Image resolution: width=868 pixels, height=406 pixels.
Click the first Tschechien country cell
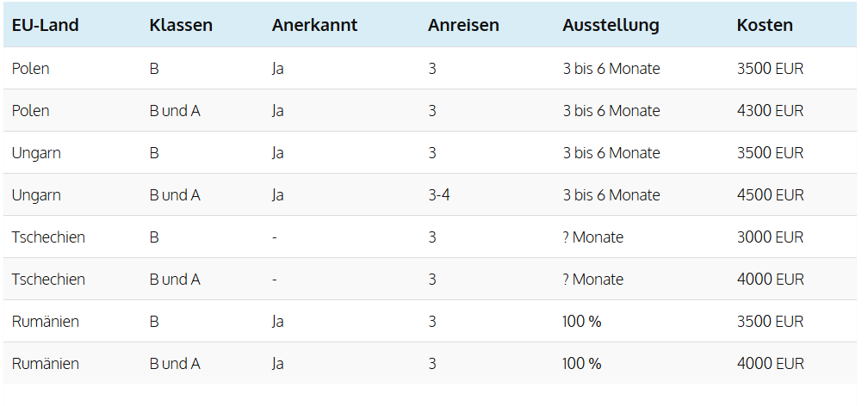coord(48,237)
